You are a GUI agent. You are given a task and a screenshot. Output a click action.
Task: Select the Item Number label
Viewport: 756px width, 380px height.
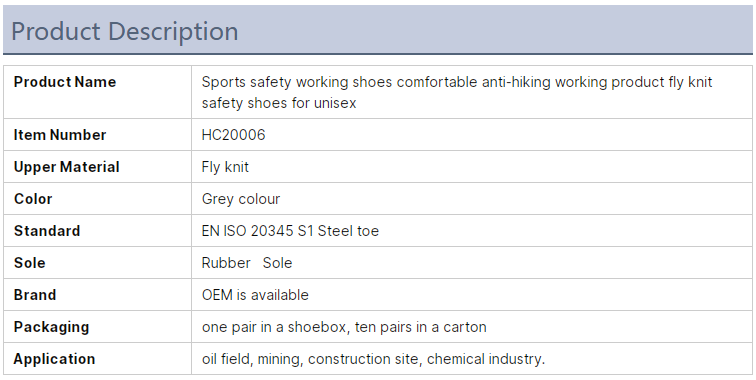[60, 135]
